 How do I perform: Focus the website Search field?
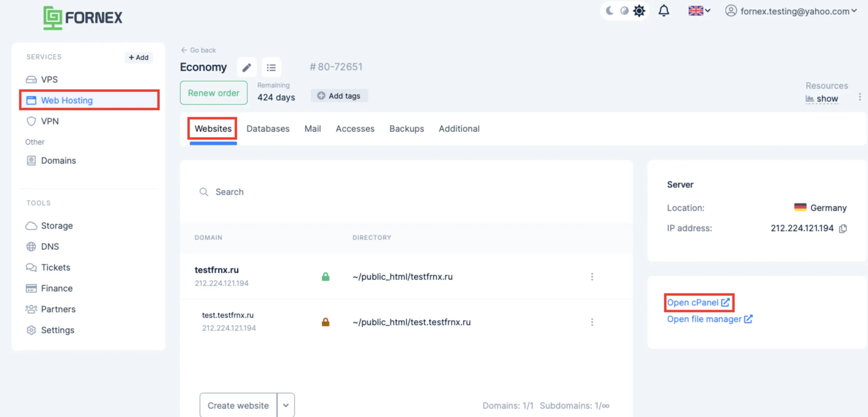(x=406, y=192)
